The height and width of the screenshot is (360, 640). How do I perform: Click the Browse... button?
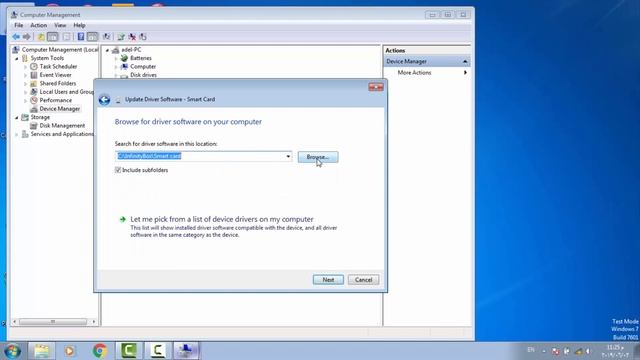[x=318, y=157]
